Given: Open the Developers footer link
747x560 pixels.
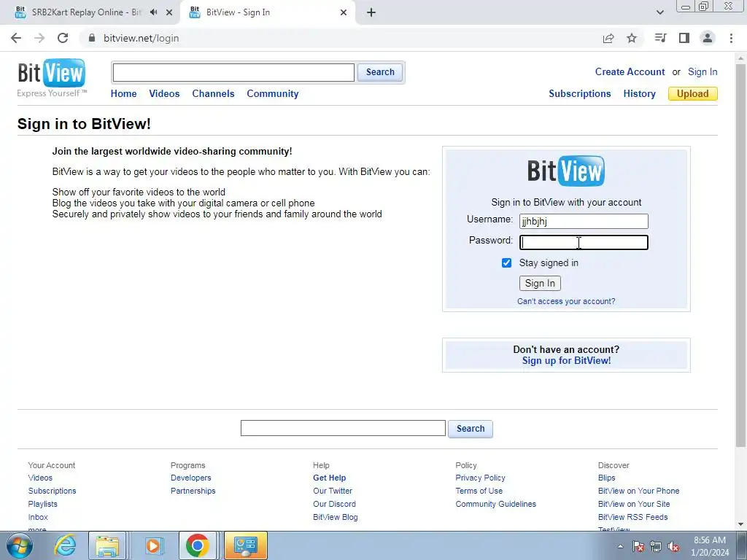Looking at the screenshot, I should point(190,478).
